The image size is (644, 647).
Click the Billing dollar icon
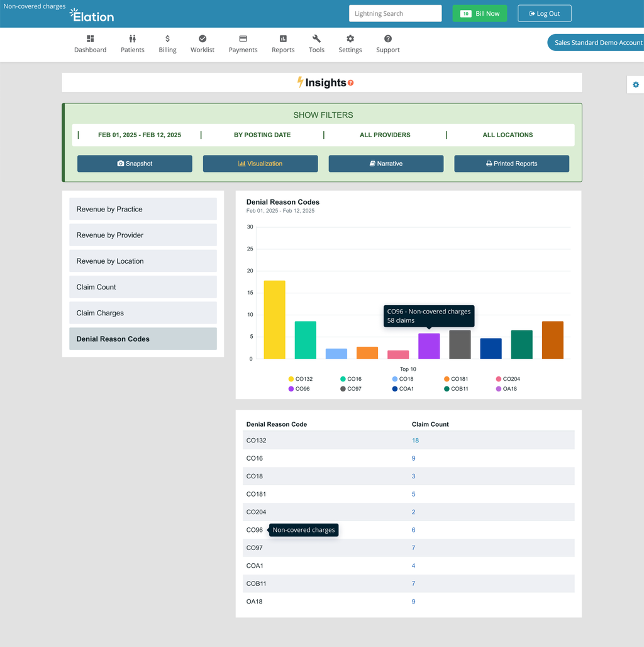pos(167,39)
